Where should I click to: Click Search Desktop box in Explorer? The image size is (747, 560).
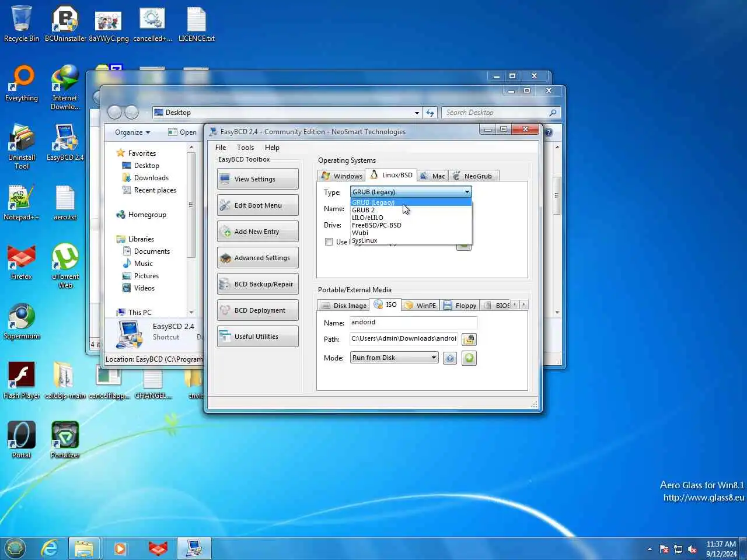click(x=501, y=113)
